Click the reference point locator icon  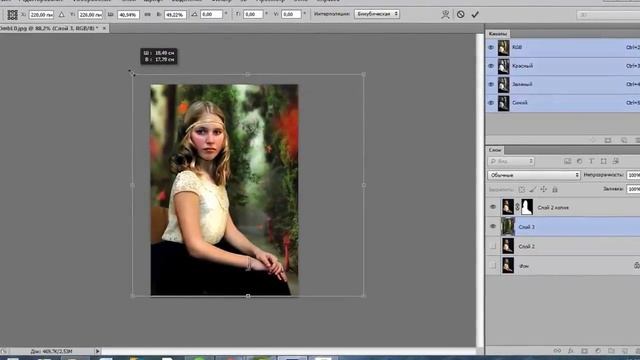[x=12, y=15]
